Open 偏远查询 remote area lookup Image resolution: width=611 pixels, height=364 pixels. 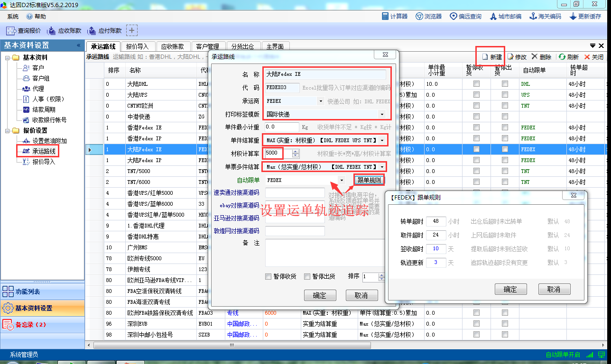465,16
